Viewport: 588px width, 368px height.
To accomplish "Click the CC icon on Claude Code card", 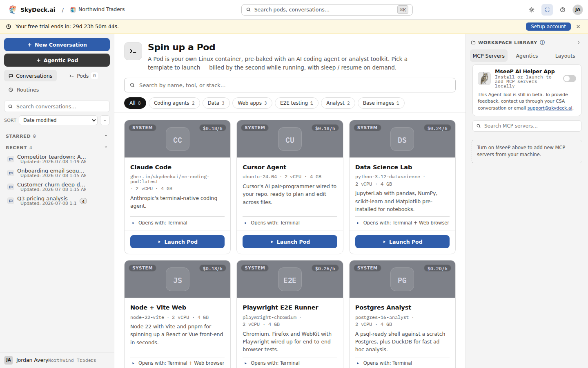I will pyautogui.click(x=178, y=139).
